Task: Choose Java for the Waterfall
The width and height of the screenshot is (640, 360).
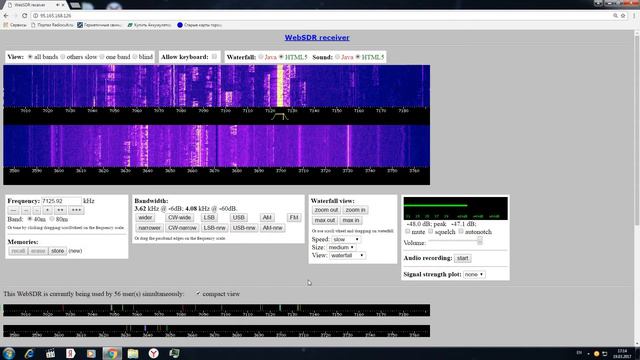Action: (260, 57)
